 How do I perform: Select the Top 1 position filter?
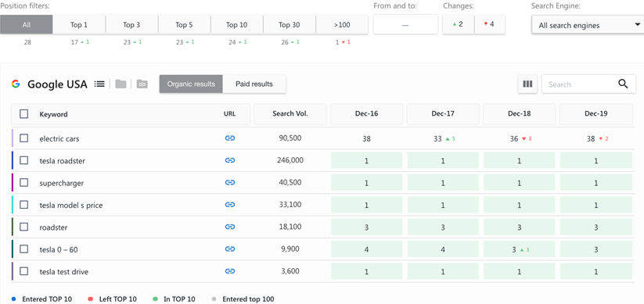point(79,24)
